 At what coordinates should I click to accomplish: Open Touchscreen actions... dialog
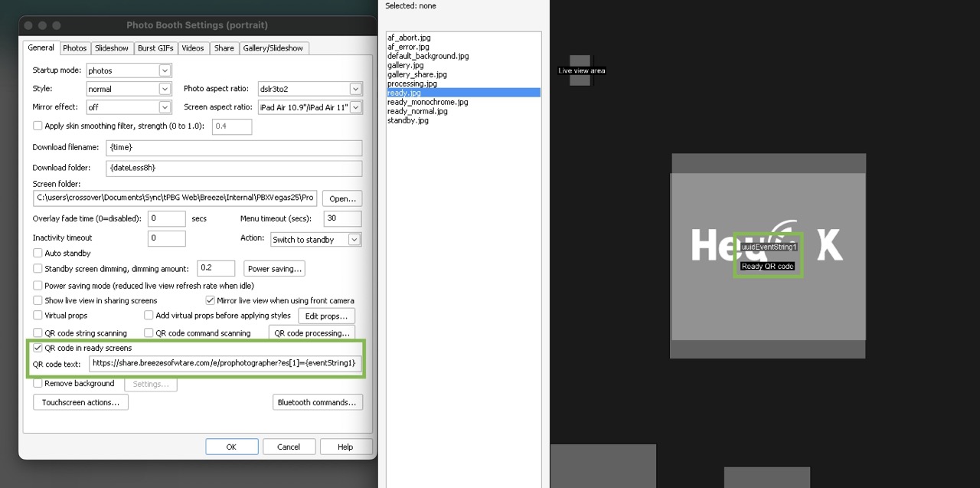[80, 402]
